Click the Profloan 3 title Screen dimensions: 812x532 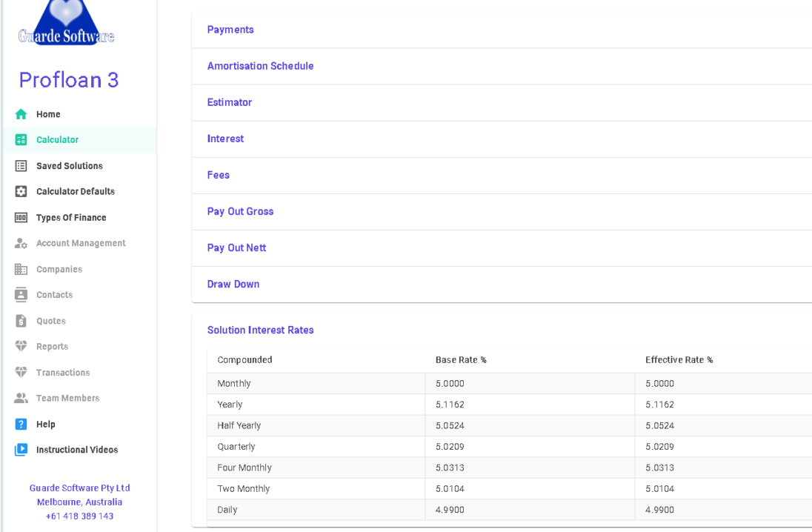click(x=69, y=80)
